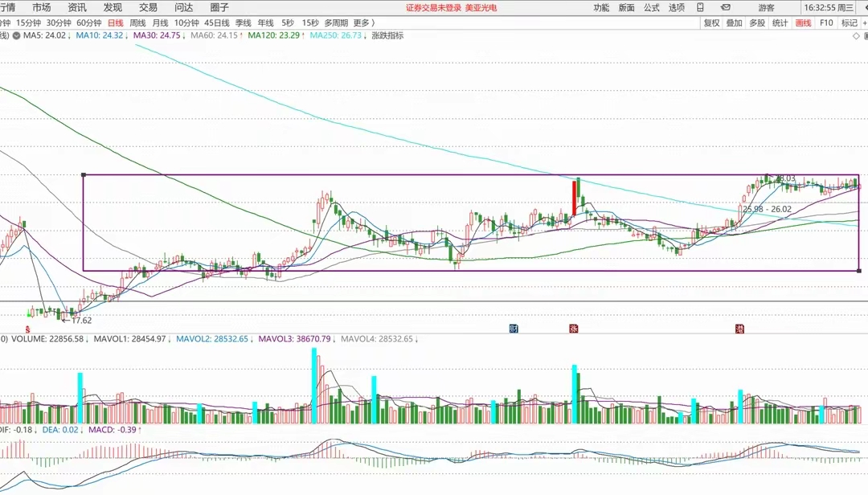The image size is (868, 495).
Task: Click the round dropdown icon before MA5
Action: (x=17, y=35)
